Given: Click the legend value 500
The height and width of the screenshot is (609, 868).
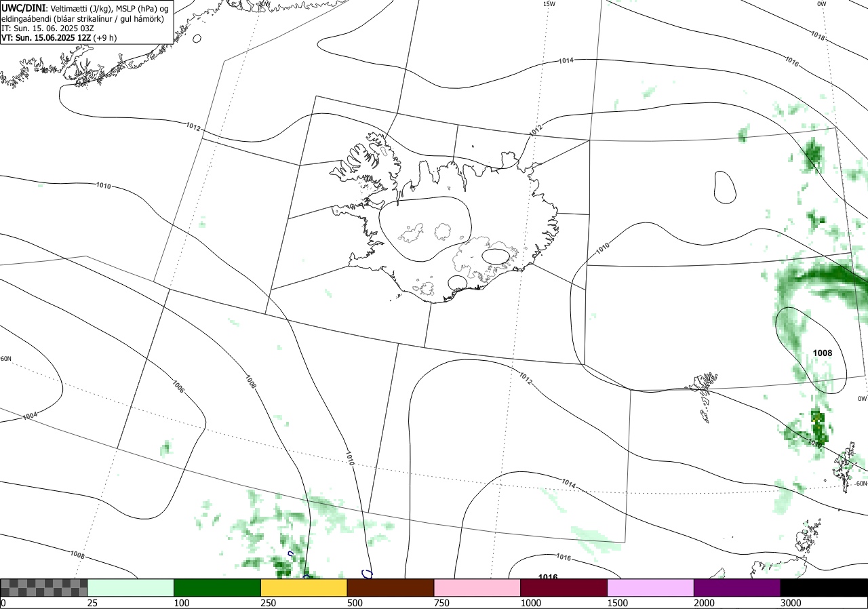Looking at the screenshot, I should pyautogui.click(x=355, y=602).
